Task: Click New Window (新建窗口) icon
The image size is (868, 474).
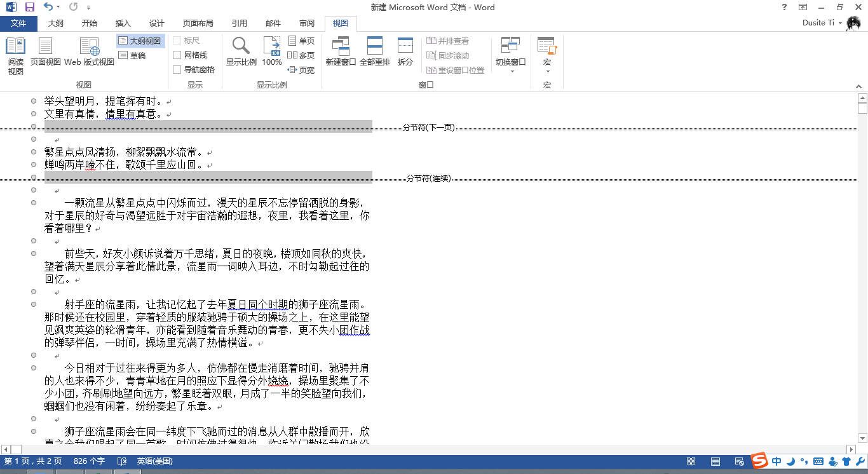Action: [341, 52]
